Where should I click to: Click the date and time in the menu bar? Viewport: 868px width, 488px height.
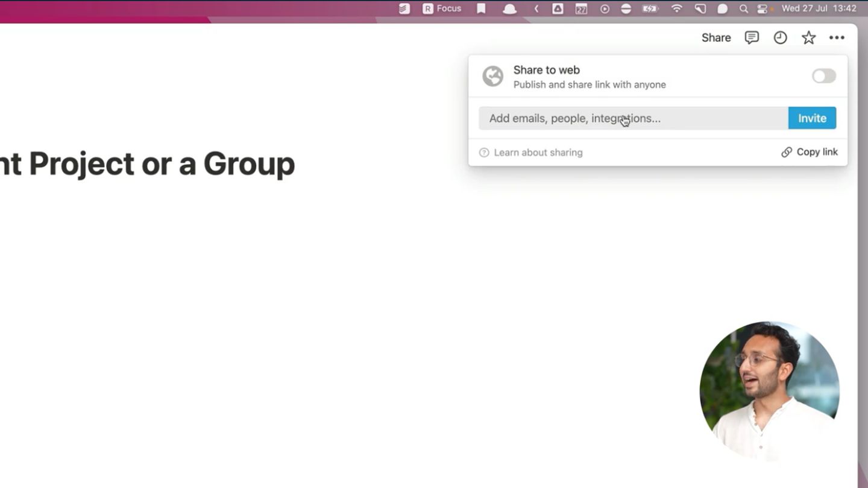point(819,8)
